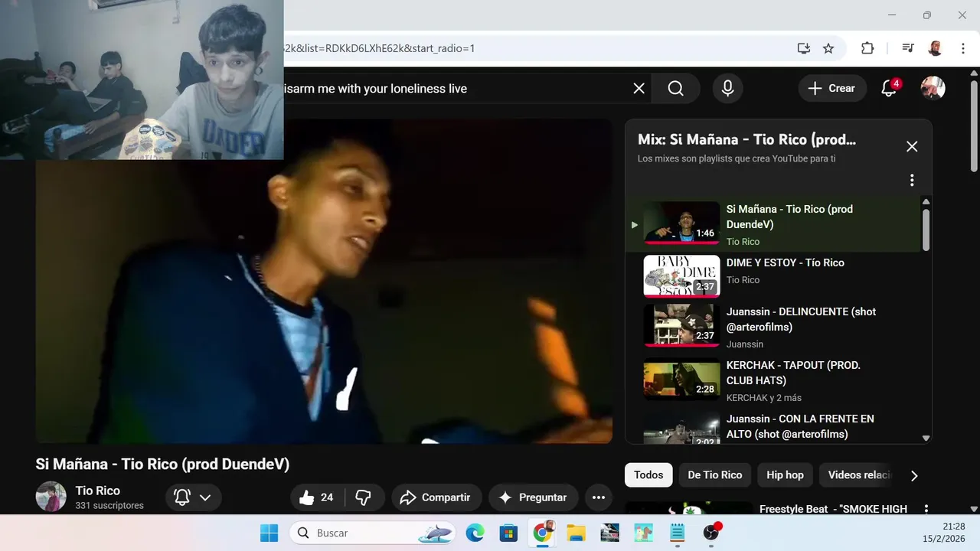Click the Preguntar button
The height and width of the screenshot is (551, 980).
534,497
